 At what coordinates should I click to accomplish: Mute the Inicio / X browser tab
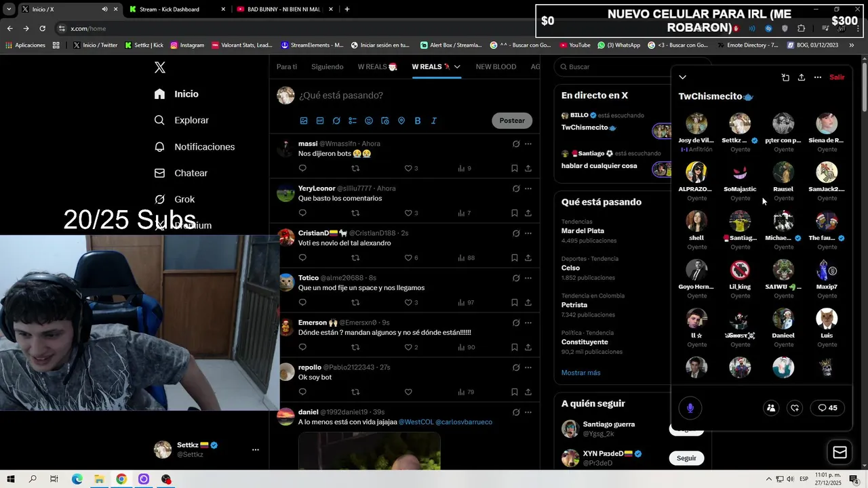point(104,9)
